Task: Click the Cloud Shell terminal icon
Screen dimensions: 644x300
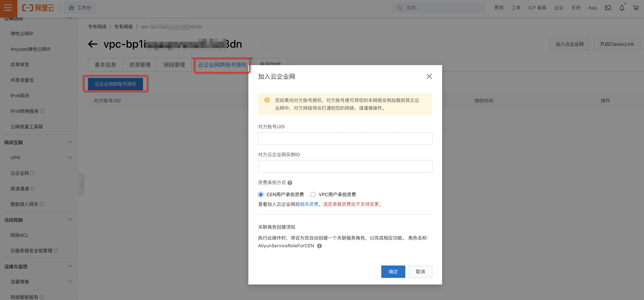Action: (608, 8)
